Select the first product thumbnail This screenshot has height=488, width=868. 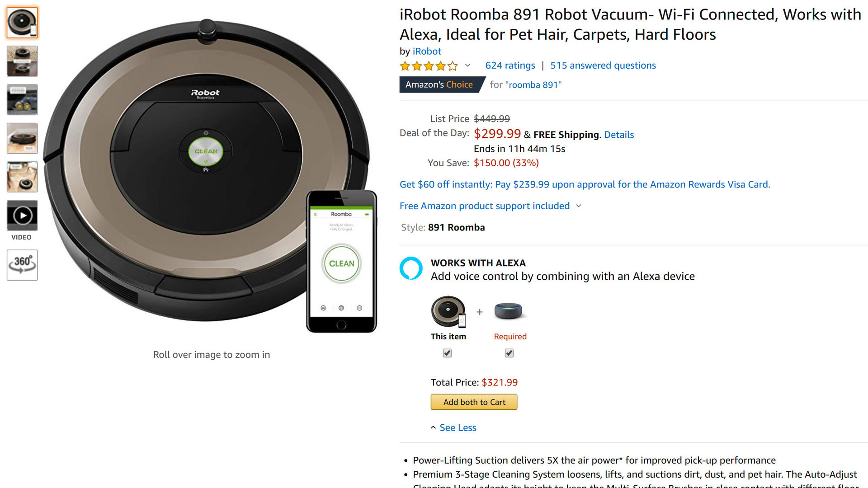22,23
